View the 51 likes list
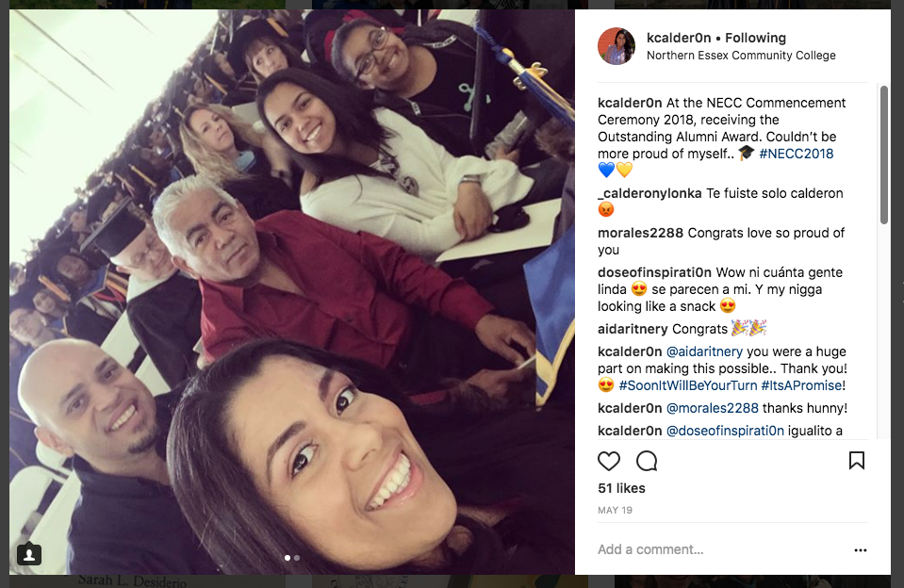904x588 pixels. tap(621, 488)
